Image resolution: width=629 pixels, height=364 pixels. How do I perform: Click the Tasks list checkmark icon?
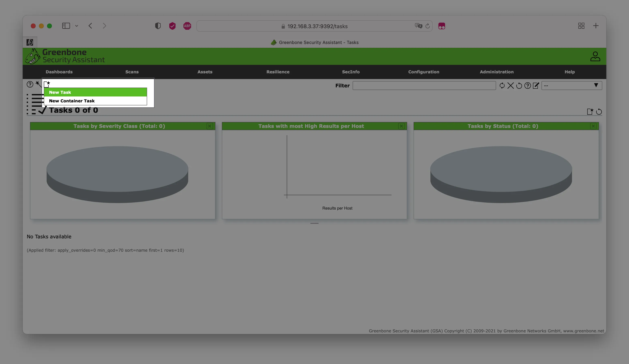click(x=36, y=104)
